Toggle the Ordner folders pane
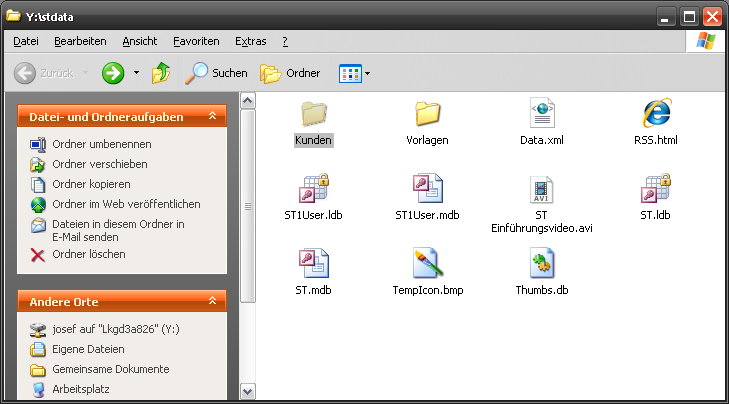 (x=290, y=73)
